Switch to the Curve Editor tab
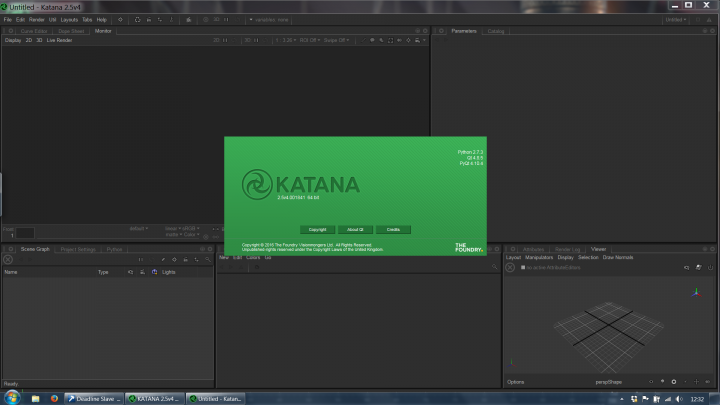720x405 pixels. 34,31
